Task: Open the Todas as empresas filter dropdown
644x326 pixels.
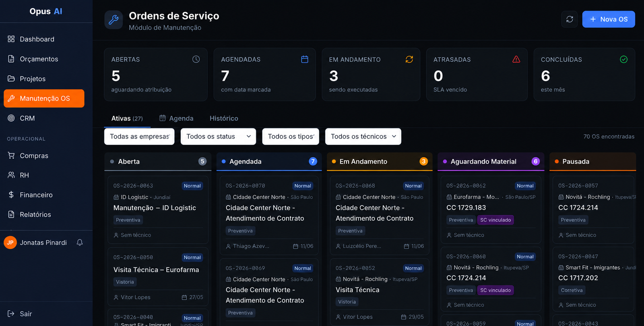Action: coord(139,137)
